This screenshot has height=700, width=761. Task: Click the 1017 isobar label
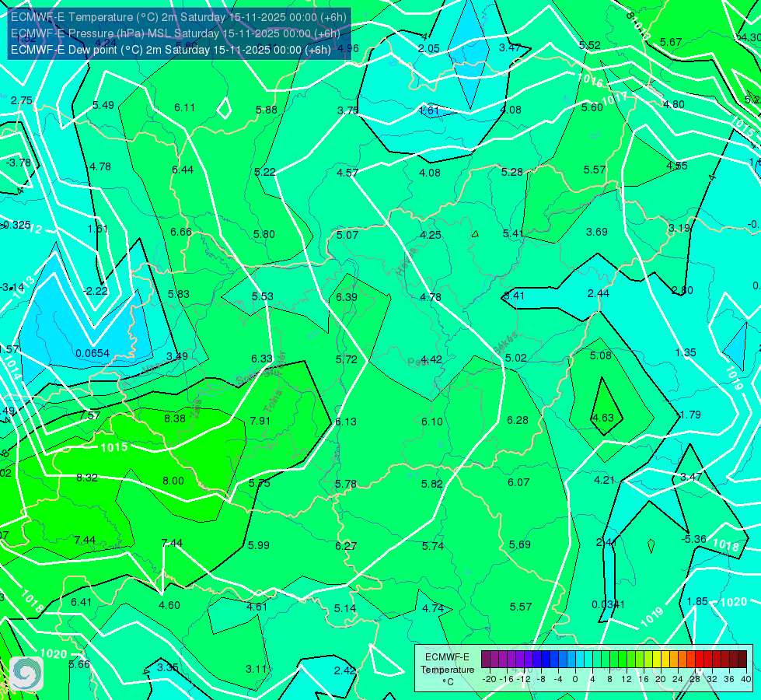(614, 99)
